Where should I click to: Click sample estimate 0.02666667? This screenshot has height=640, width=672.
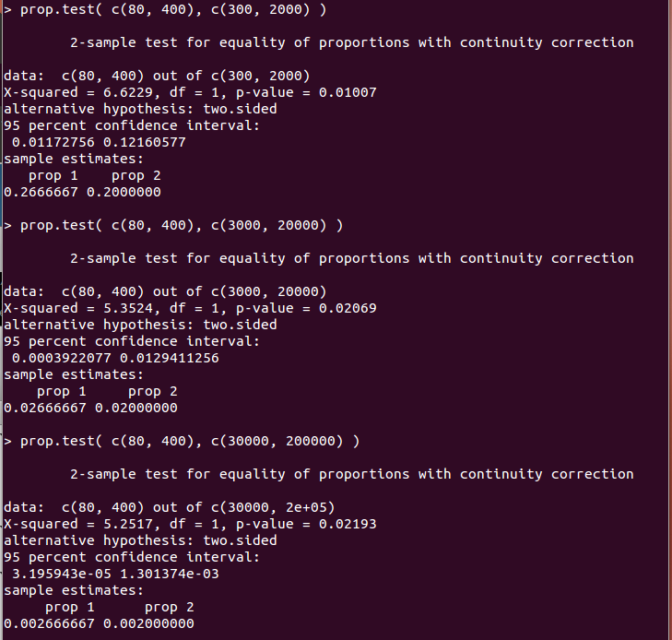[45, 408]
